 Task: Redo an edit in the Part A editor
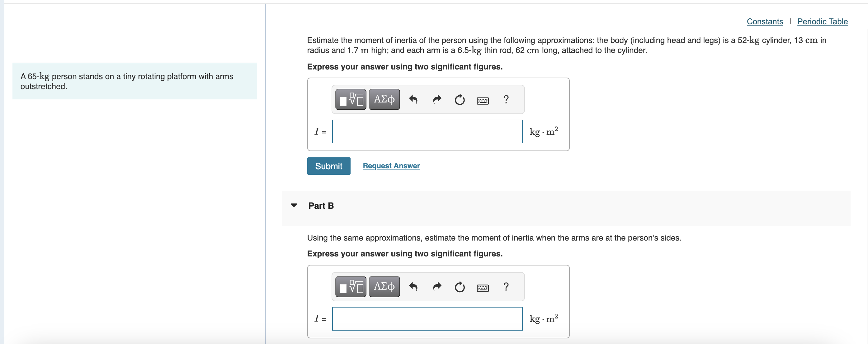click(x=437, y=99)
